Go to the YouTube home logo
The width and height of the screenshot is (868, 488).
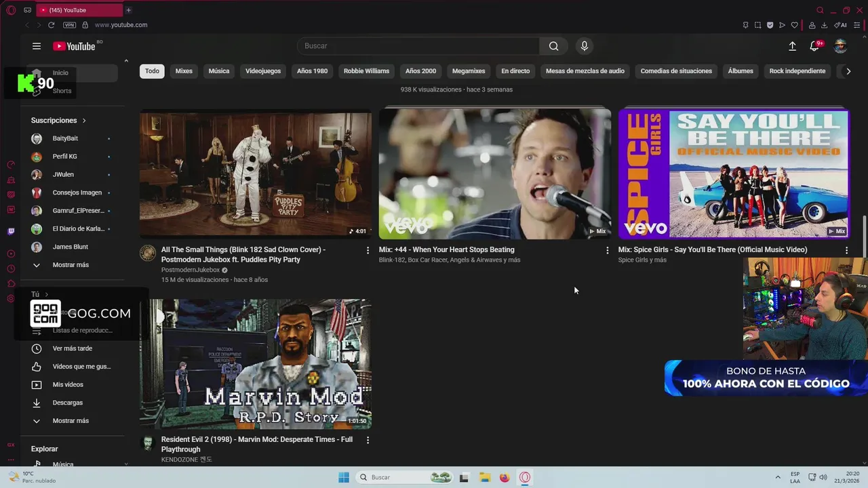(75, 46)
